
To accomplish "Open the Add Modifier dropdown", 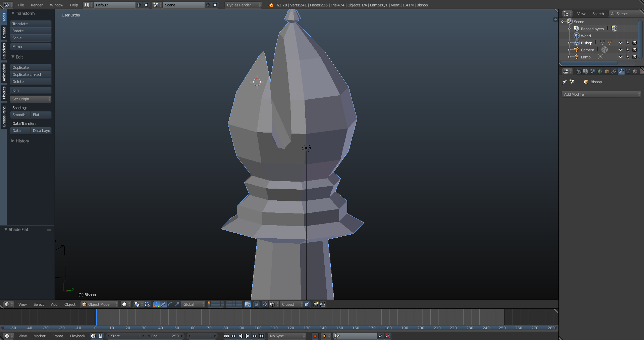I will pyautogui.click(x=601, y=94).
